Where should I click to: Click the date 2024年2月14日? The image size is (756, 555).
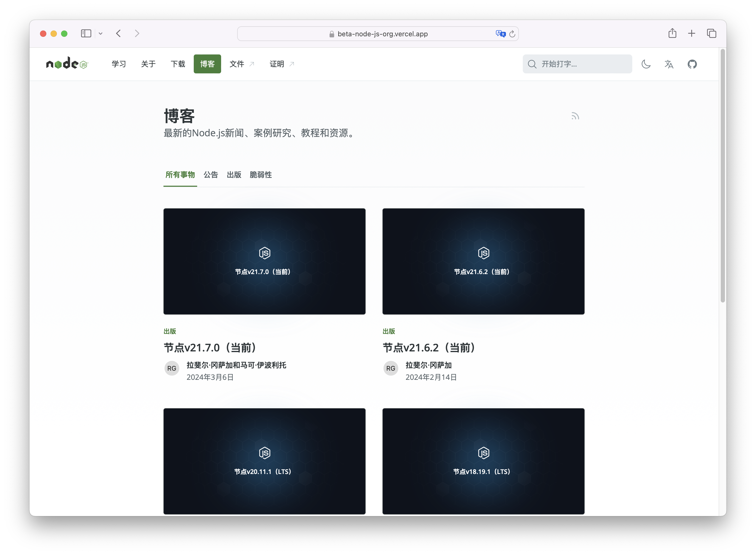coord(431,377)
